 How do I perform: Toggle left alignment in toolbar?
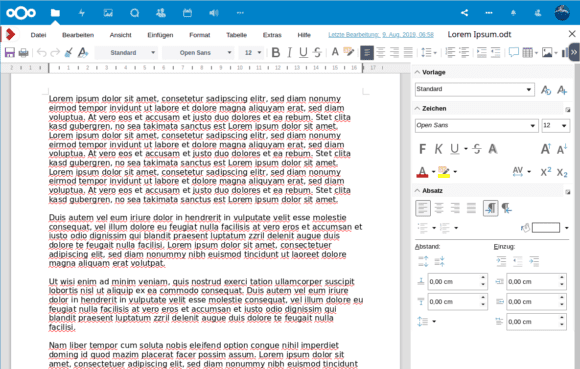(367, 53)
